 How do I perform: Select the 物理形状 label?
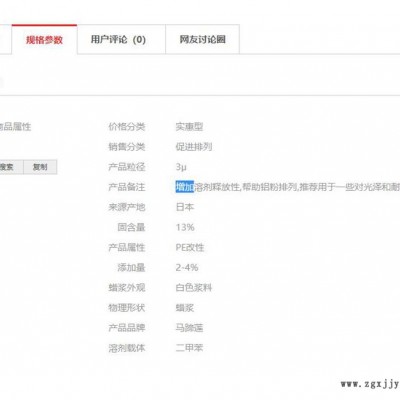click(x=127, y=308)
